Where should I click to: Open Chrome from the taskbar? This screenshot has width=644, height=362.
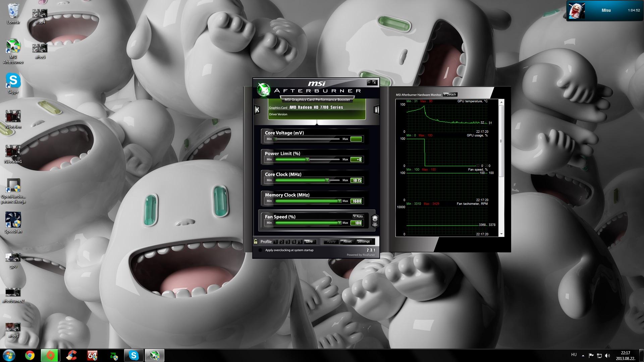coord(30,355)
